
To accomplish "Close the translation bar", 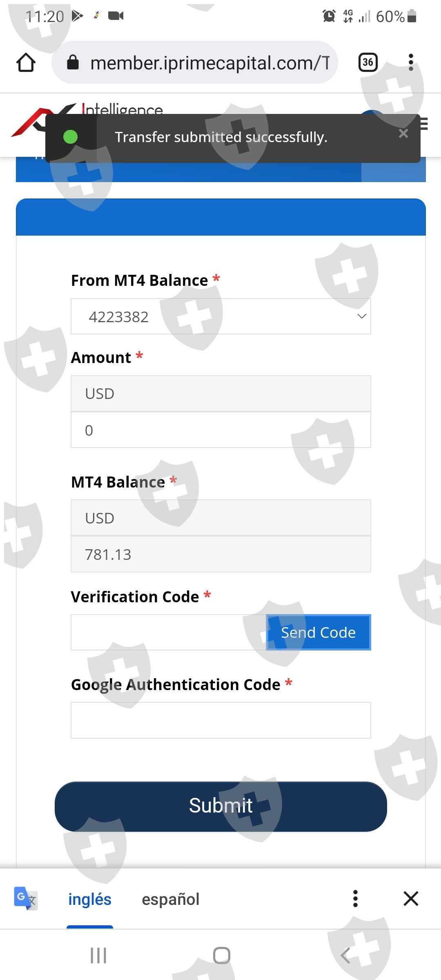I will coord(411,898).
